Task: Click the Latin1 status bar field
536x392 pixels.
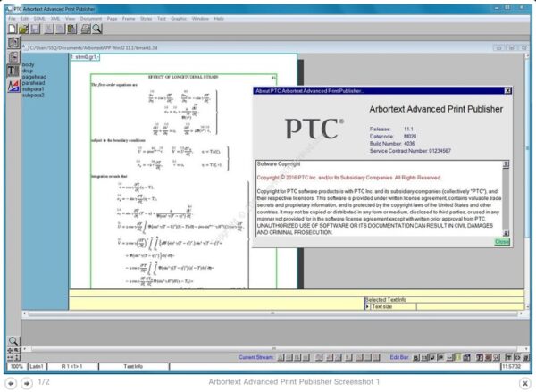Action: pos(37,366)
